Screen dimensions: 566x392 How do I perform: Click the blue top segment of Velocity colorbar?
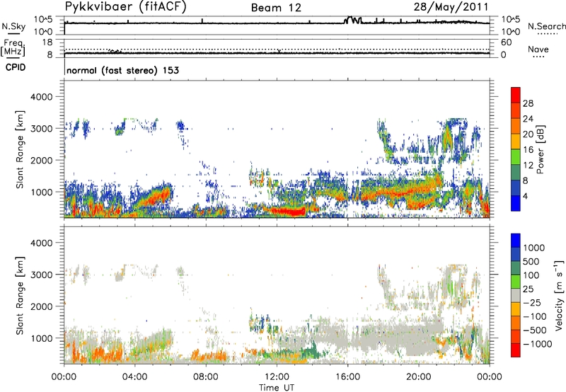click(x=516, y=241)
